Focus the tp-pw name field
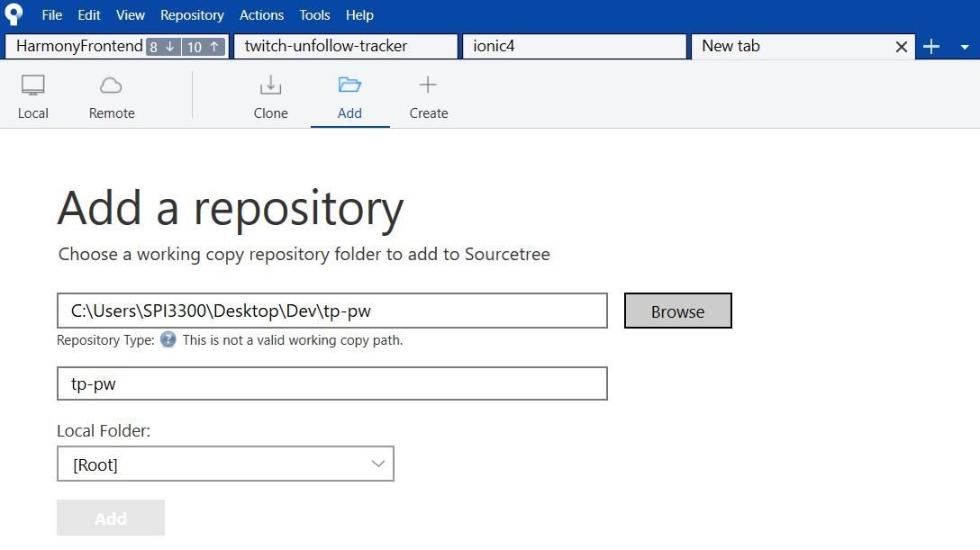Screen dimensions: 980x550 pyautogui.click(x=331, y=383)
